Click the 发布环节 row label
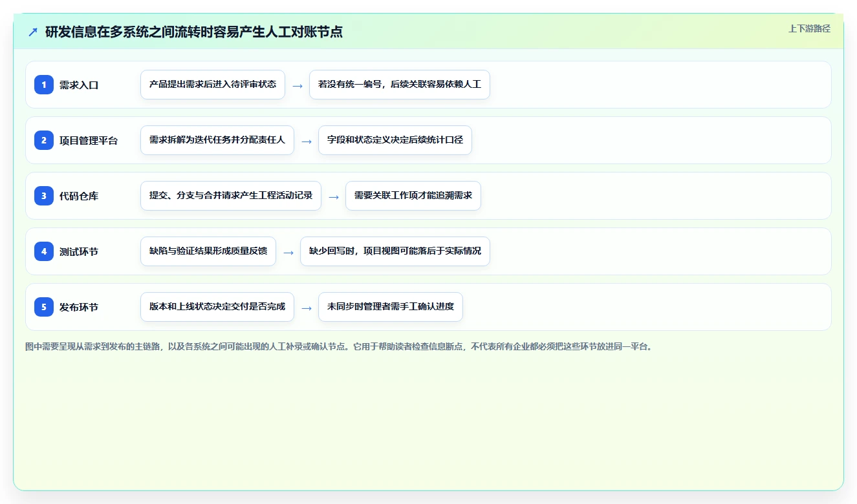 [79, 307]
